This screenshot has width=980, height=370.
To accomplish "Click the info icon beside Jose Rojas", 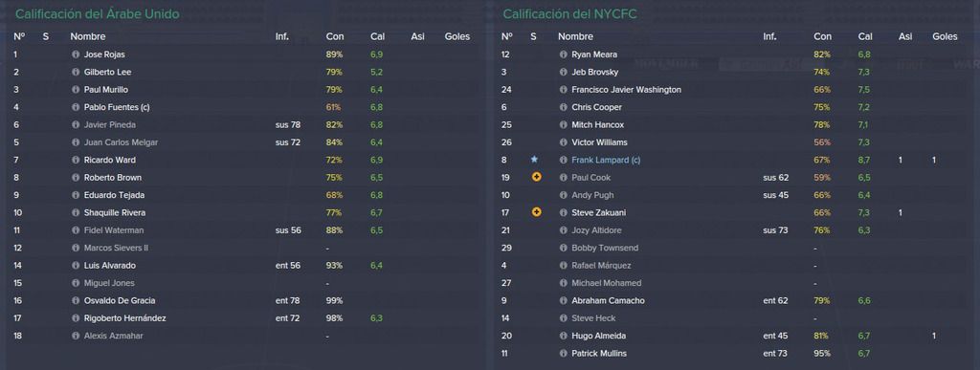I will 76,54.
